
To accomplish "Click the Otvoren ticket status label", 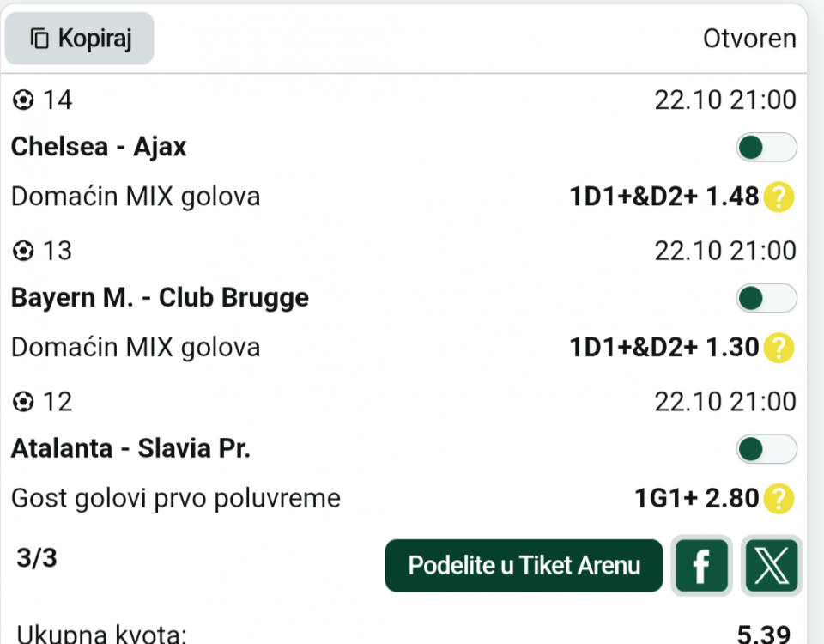I will [x=749, y=39].
